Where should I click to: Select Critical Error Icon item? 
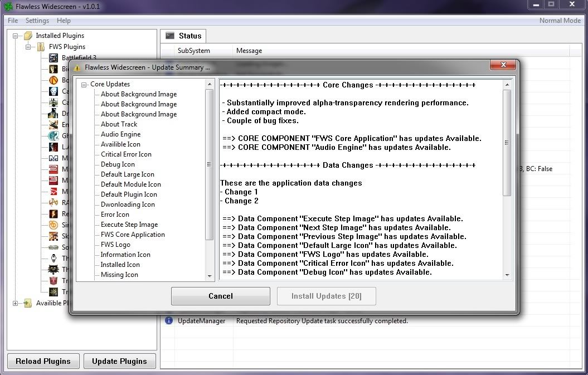126,154
